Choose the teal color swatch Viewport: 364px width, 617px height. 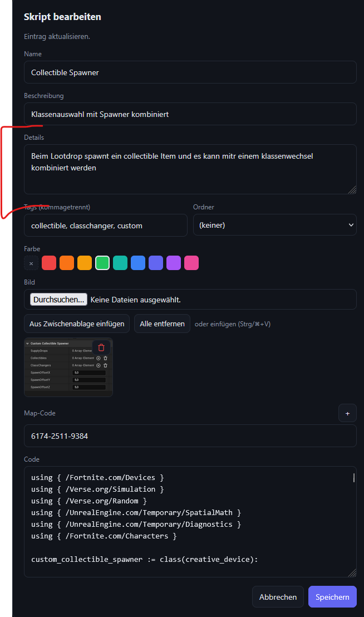tap(120, 263)
